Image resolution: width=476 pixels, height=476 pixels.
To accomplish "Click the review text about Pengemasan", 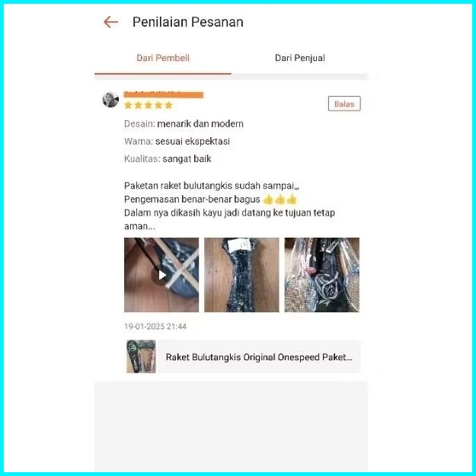I will [x=210, y=200].
